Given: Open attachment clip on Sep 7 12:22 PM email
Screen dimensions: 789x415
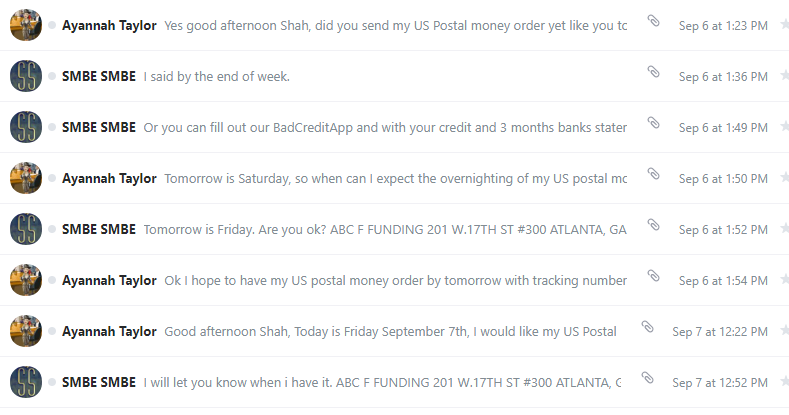Looking at the screenshot, I should [648, 327].
